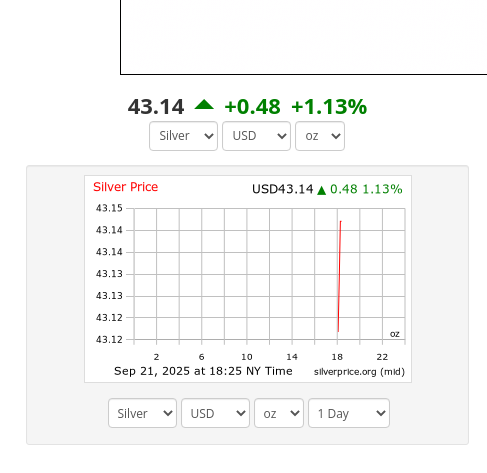Click the +1.13% percent change value
The width and height of the screenshot is (487, 473).
[x=329, y=107]
